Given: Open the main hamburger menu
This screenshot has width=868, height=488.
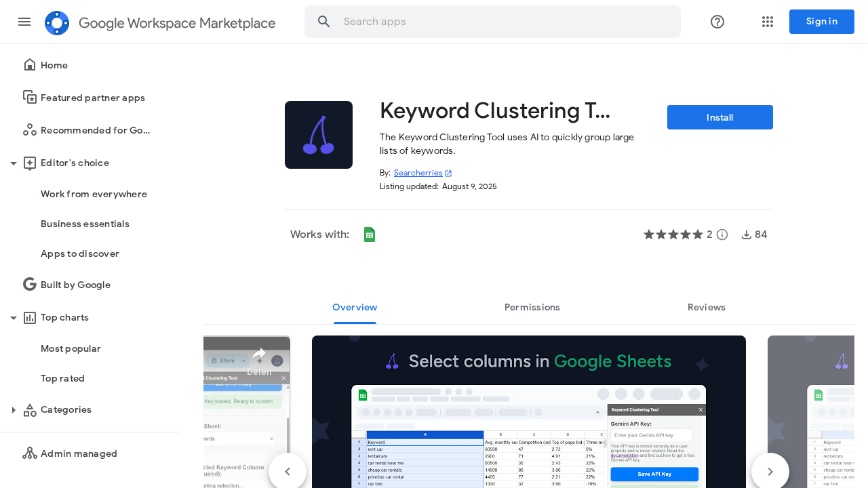Looking at the screenshot, I should 24,22.
